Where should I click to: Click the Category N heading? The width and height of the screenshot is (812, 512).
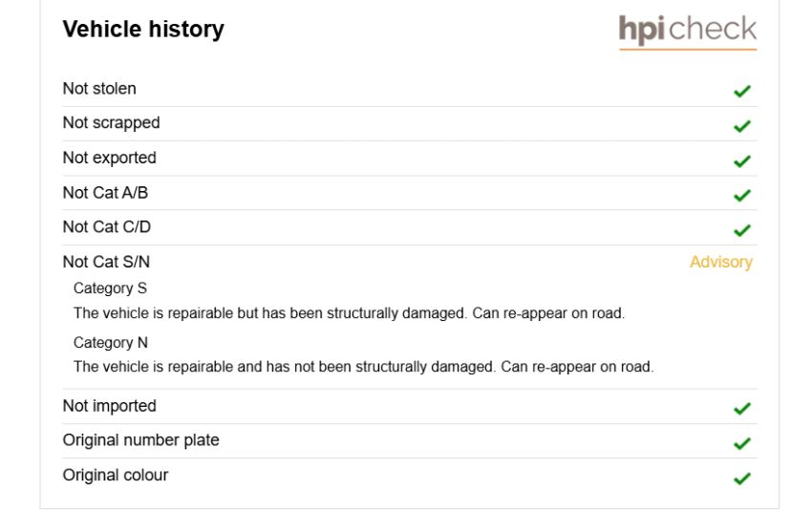110,342
